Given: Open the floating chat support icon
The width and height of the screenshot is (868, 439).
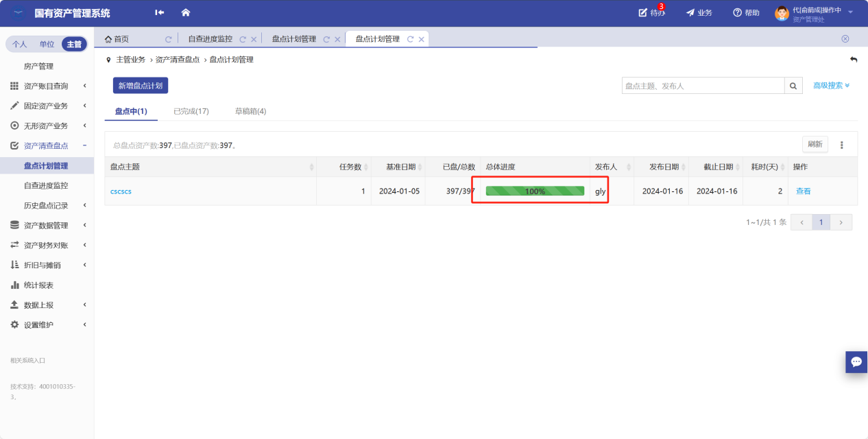Looking at the screenshot, I should tap(856, 361).
